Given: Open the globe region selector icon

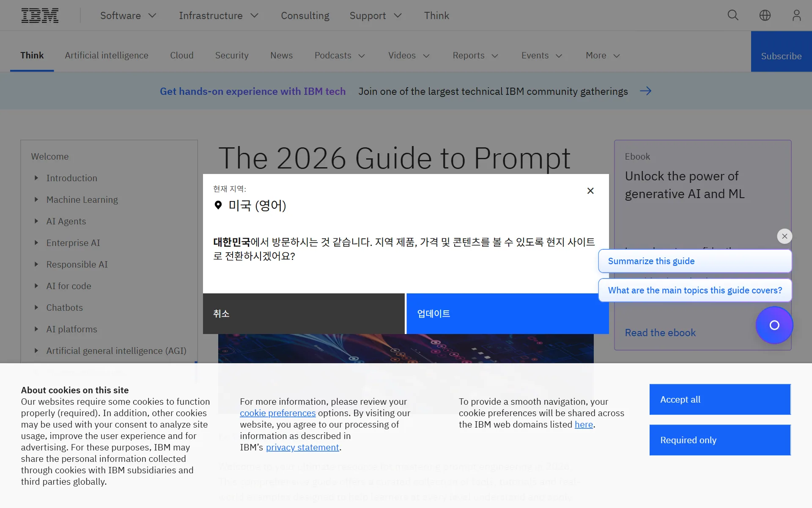Looking at the screenshot, I should click(x=765, y=15).
